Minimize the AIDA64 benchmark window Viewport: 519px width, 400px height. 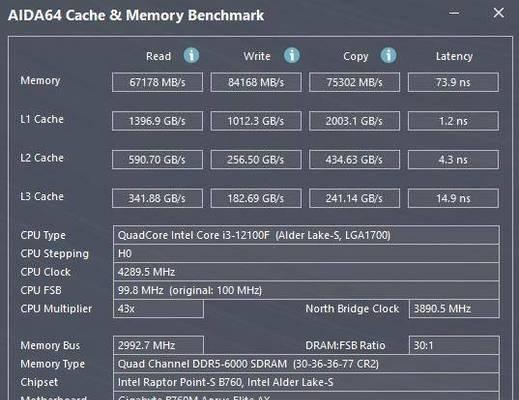[454, 13]
